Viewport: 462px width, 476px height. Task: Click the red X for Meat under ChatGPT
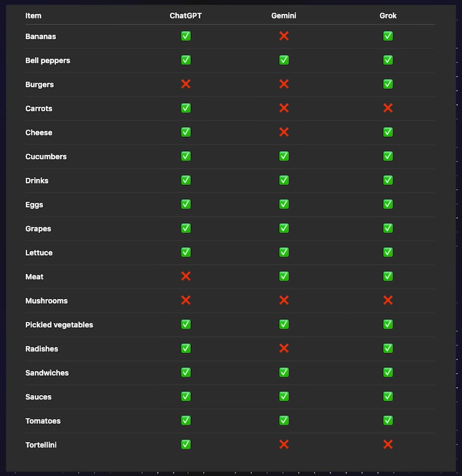(x=186, y=276)
